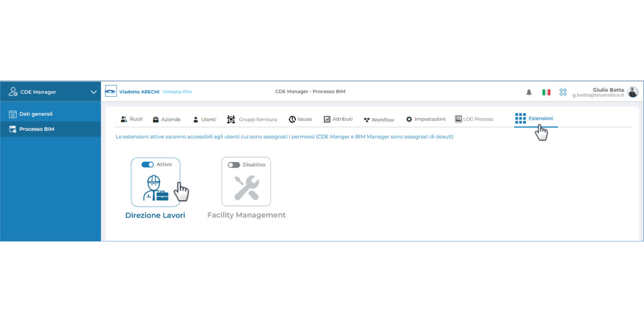Click the Italian flag language icon
This screenshot has height=322, width=644.
pos(546,92)
